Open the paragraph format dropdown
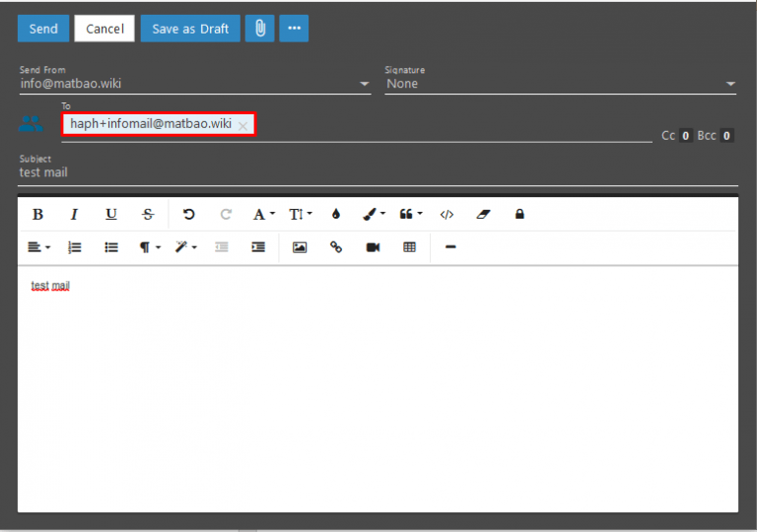This screenshot has height=532, width=757. pyautogui.click(x=149, y=247)
